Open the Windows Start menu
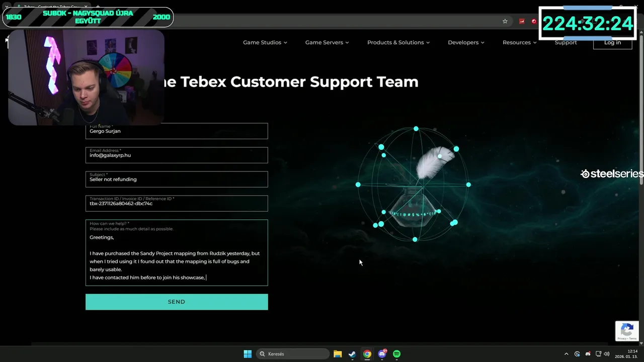The image size is (644, 362). click(248, 354)
